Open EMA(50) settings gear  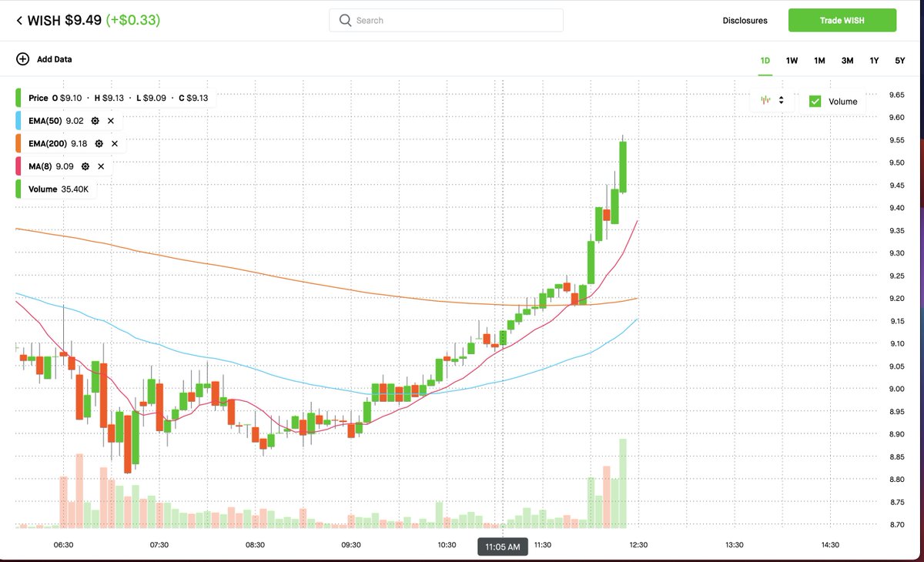95,121
